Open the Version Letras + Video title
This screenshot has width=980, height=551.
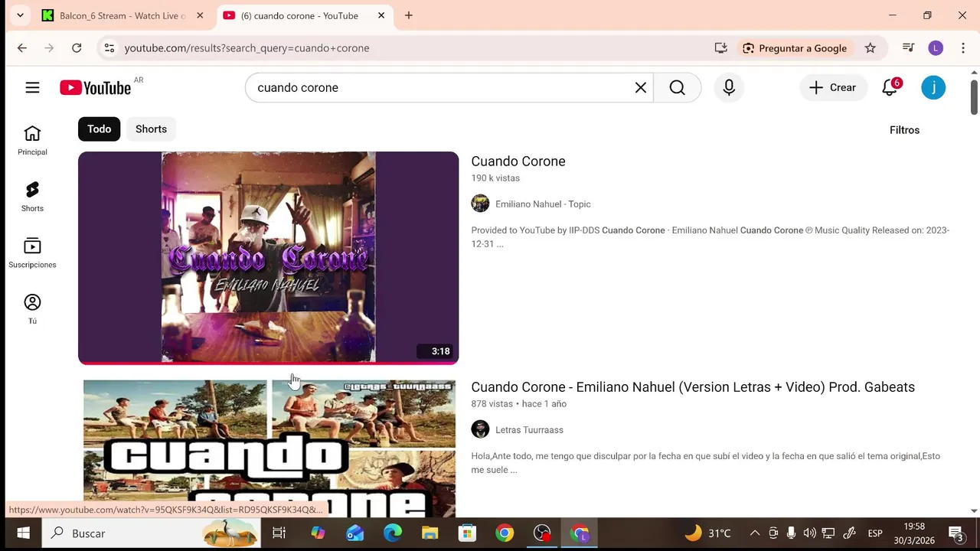tap(693, 387)
